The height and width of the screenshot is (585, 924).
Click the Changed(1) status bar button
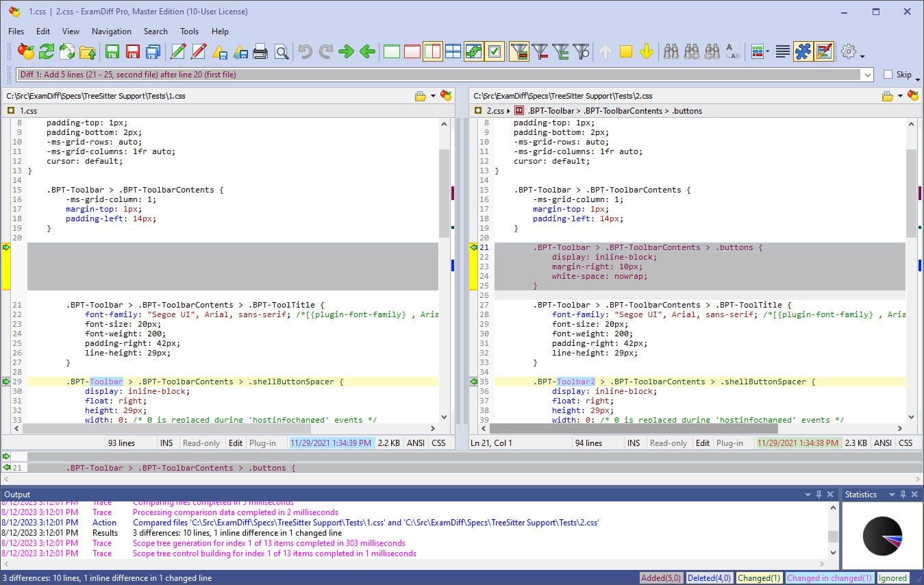[758, 577]
